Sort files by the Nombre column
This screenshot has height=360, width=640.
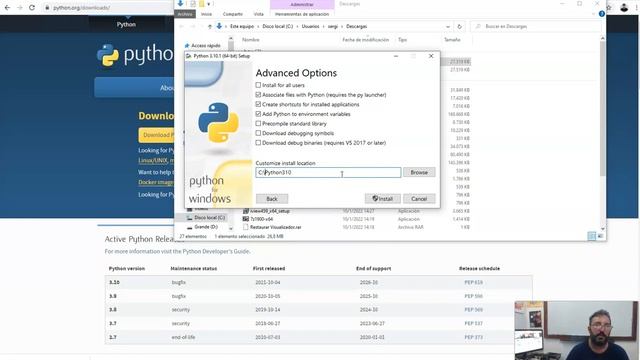point(251,40)
